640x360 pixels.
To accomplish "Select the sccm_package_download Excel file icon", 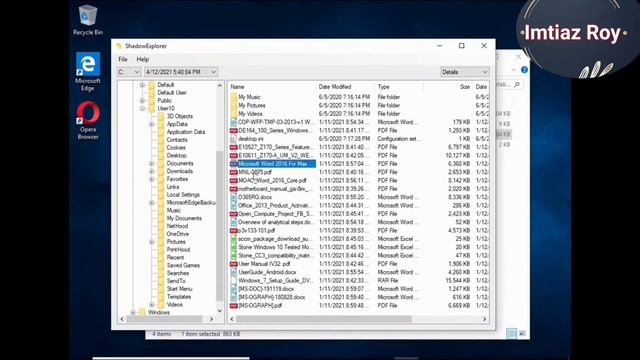I will [x=233, y=239].
